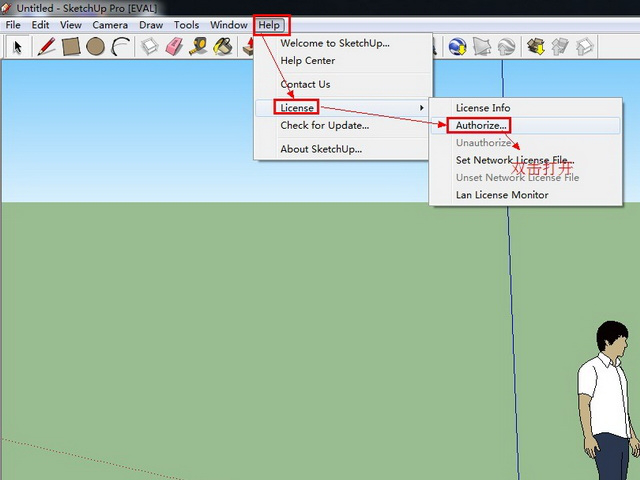The height and width of the screenshot is (499, 640).
Task: Click the Make Component icon
Action: (149, 47)
